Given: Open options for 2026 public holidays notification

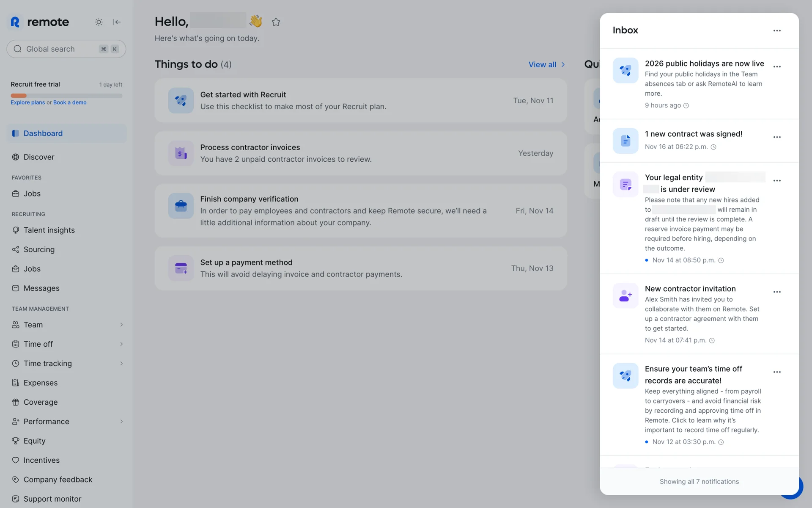Looking at the screenshot, I should (776, 67).
